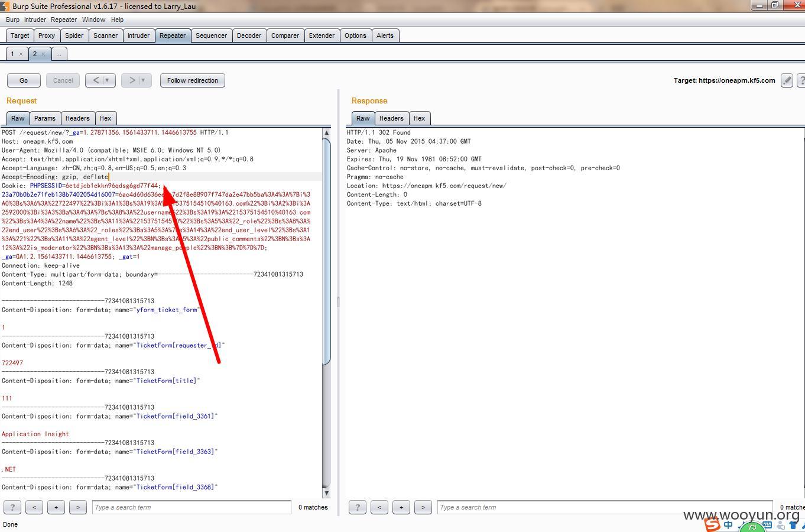Go back to previous request in history
Screen dimensions: 805x532
(x=95, y=80)
